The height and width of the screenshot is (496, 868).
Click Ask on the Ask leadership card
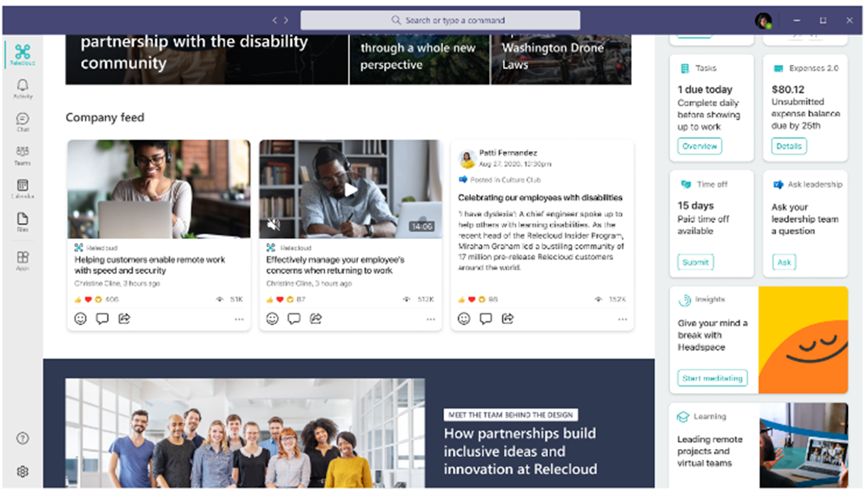coord(784,261)
